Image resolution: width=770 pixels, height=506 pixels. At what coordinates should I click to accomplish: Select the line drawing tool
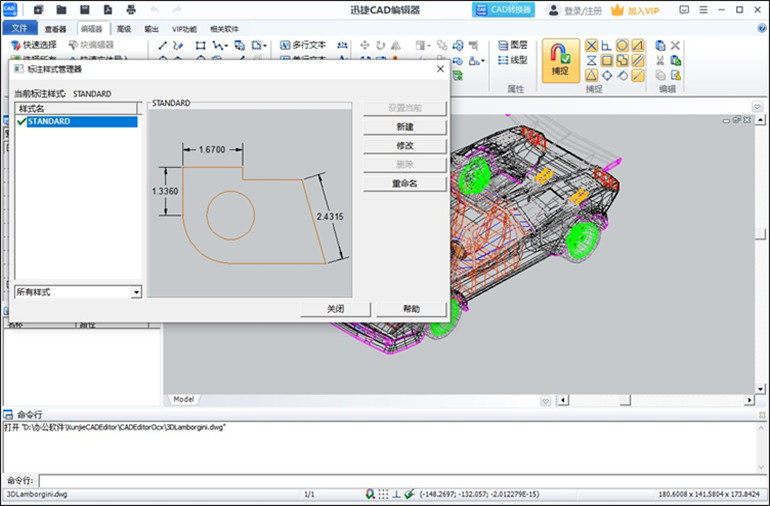pyautogui.click(x=163, y=46)
